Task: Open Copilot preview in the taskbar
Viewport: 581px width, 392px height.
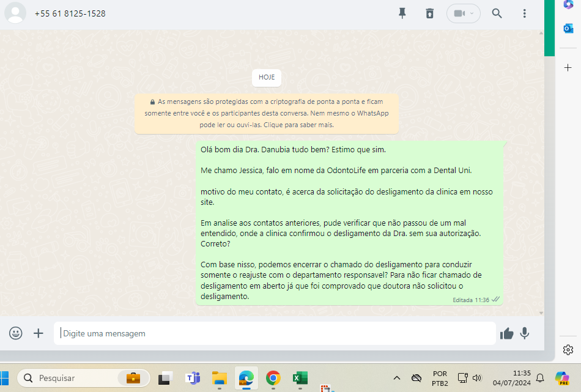Action: pos(562,378)
